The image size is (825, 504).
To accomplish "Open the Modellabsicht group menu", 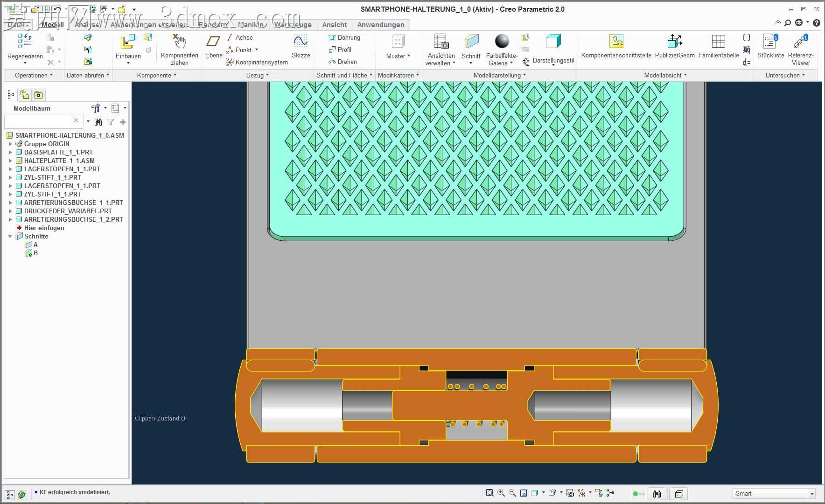I will pyautogui.click(x=665, y=75).
